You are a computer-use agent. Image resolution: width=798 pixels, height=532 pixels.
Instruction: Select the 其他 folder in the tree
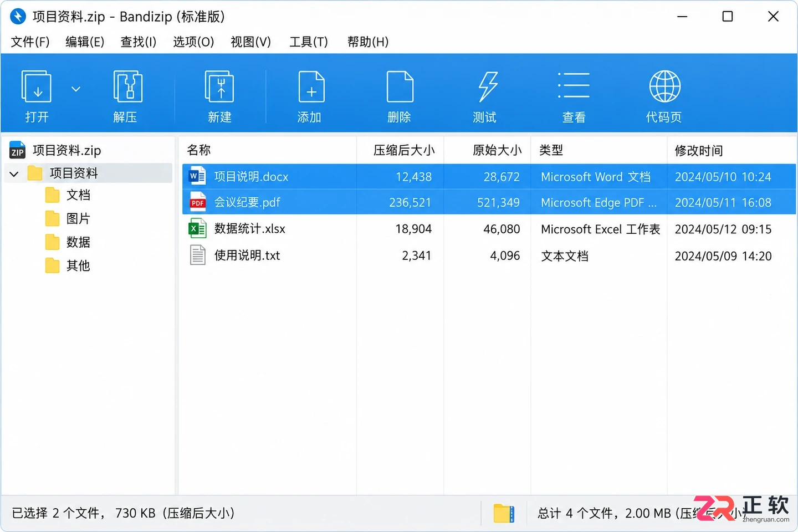coord(78,266)
